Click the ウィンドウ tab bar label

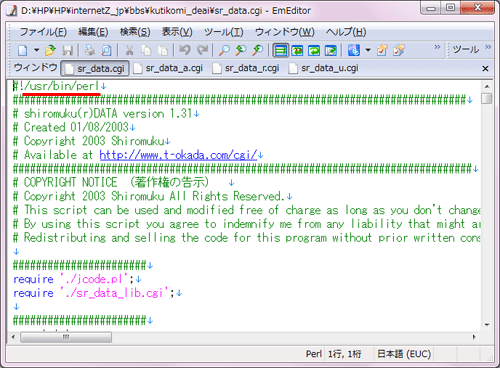click(x=36, y=68)
